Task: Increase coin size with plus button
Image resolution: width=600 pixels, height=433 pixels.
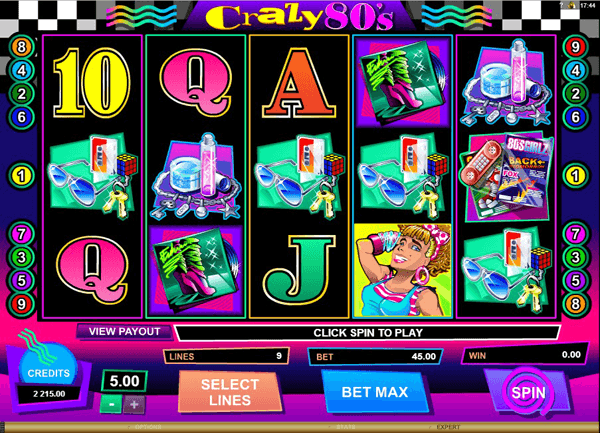Action: coord(134,405)
